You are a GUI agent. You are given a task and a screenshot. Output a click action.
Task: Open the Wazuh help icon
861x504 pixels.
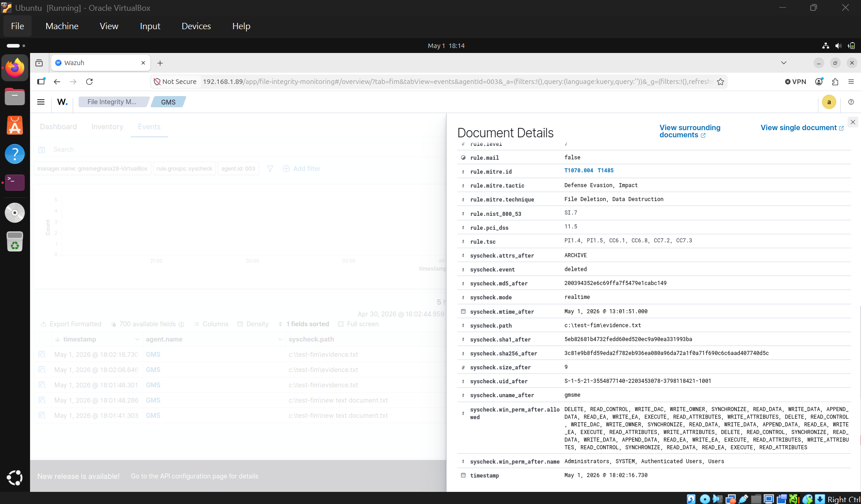851,102
